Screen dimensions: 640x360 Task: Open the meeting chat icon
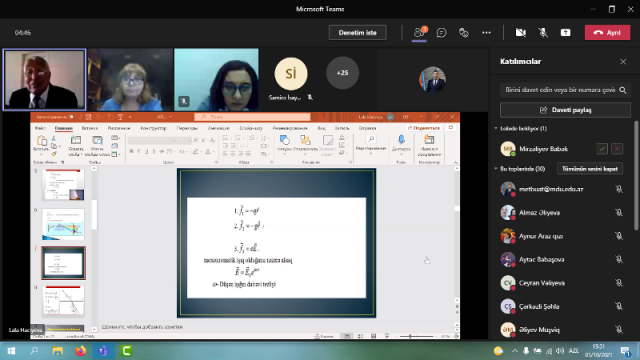pyautogui.click(x=441, y=33)
